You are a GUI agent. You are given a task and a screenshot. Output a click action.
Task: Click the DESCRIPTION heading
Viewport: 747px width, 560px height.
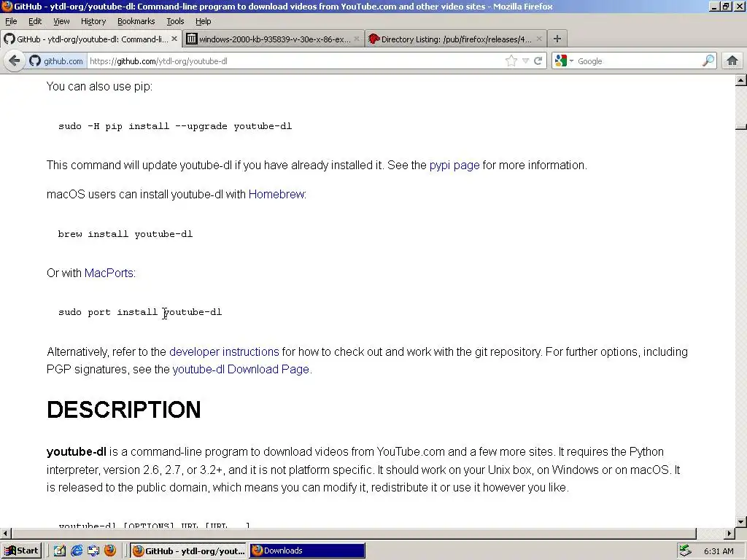click(124, 410)
